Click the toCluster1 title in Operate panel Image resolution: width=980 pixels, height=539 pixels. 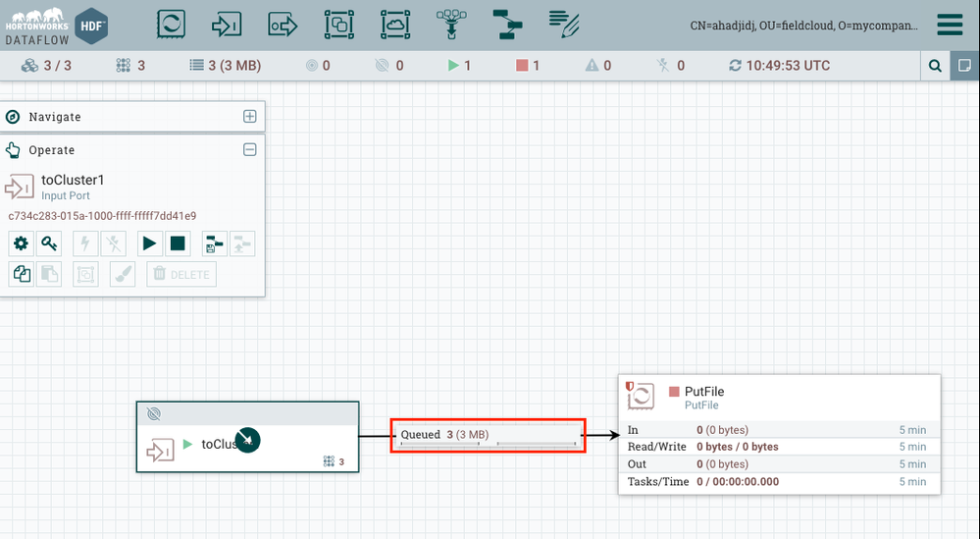73,180
